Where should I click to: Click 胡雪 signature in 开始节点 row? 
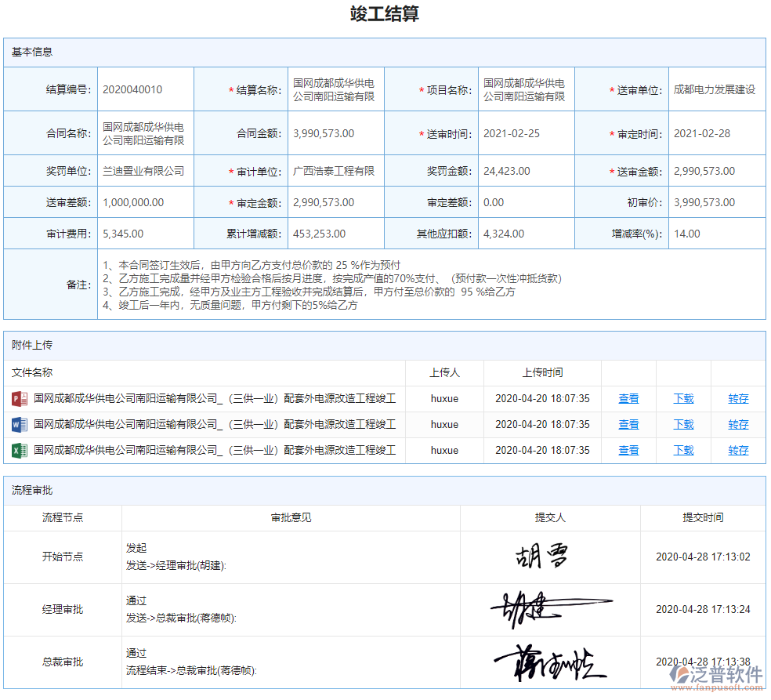[542, 555]
